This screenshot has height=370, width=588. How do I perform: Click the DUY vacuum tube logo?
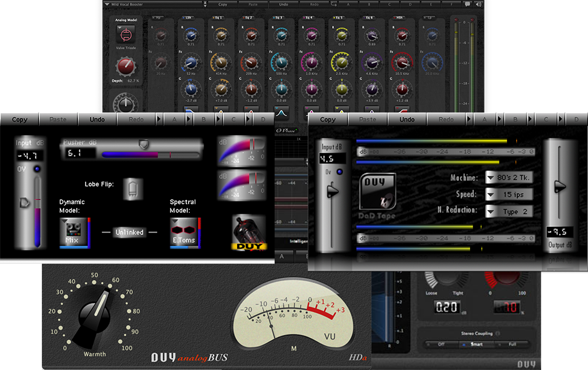(249, 232)
